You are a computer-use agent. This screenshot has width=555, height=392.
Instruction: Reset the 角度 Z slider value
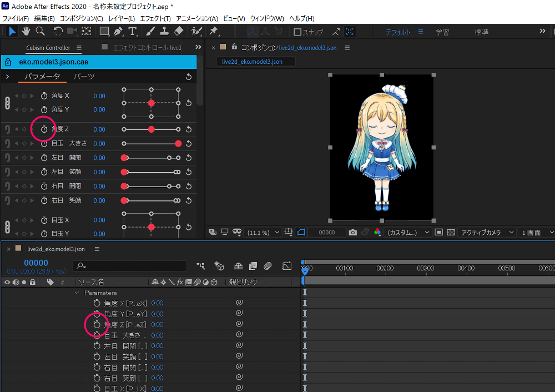click(189, 129)
